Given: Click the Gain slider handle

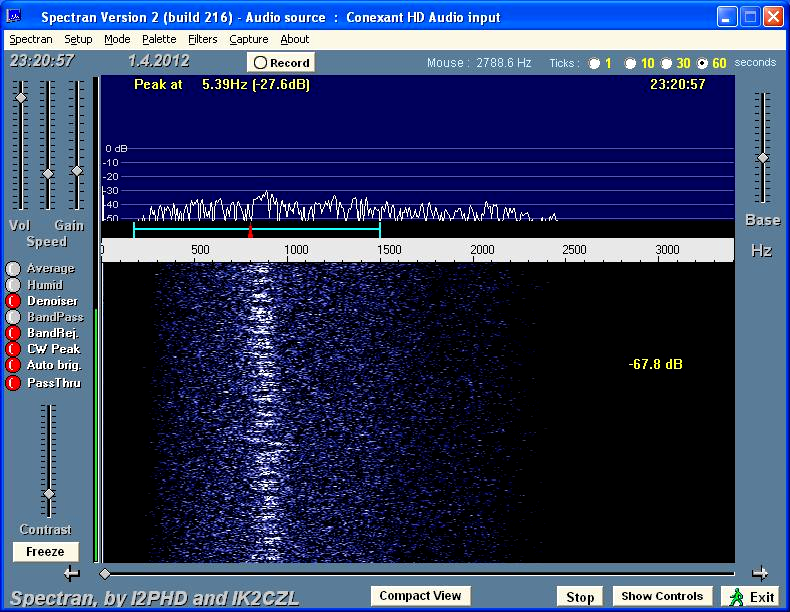Looking at the screenshot, I should [x=77, y=171].
